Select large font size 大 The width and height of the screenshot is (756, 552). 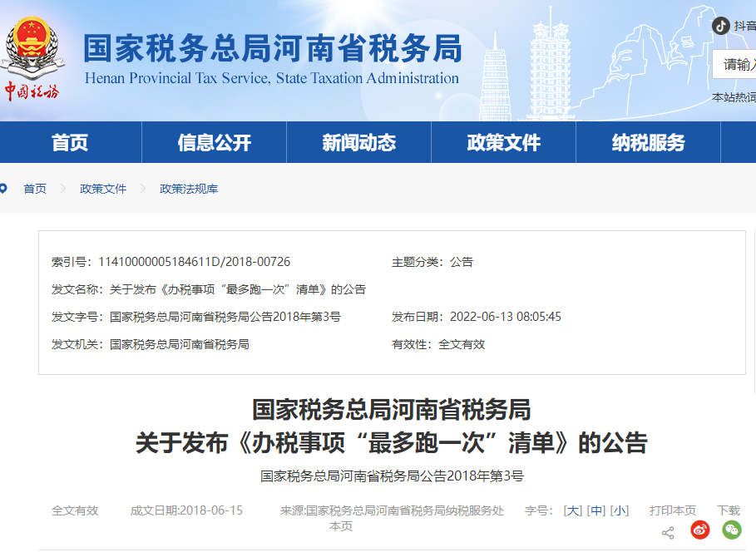[x=571, y=510]
